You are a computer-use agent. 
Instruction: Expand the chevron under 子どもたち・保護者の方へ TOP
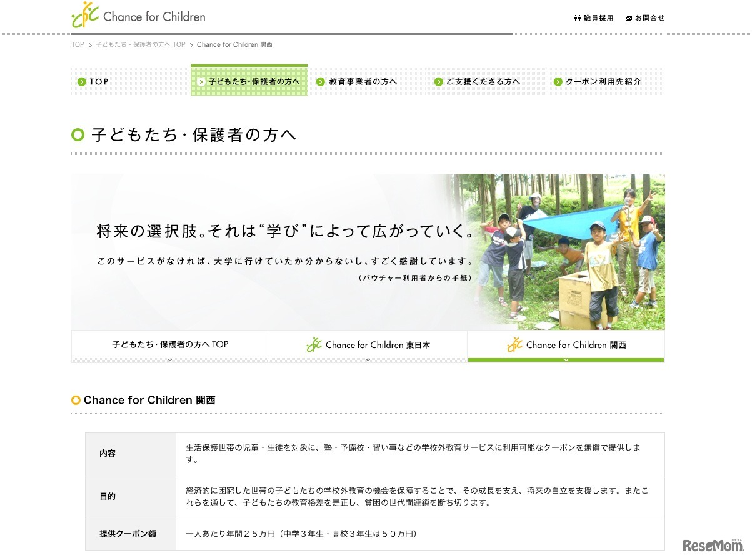pyautogui.click(x=170, y=359)
